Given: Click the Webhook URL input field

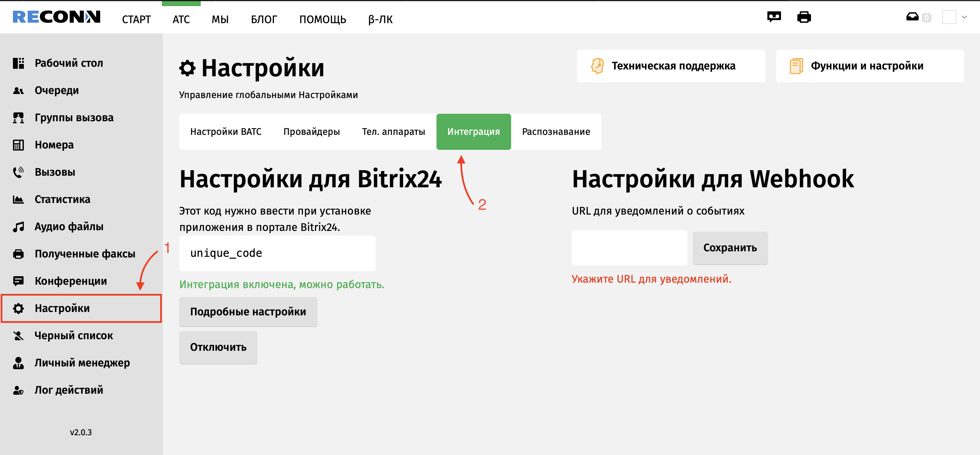Looking at the screenshot, I should click(x=629, y=248).
